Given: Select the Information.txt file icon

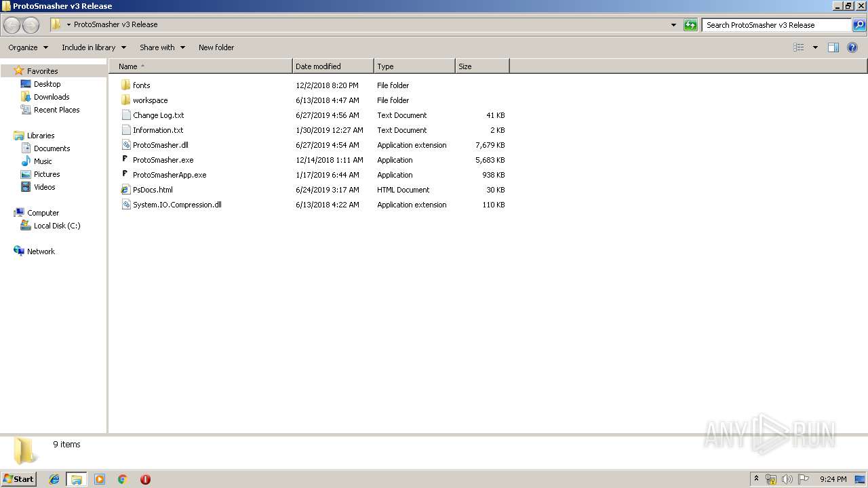Looking at the screenshot, I should (125, 130).
